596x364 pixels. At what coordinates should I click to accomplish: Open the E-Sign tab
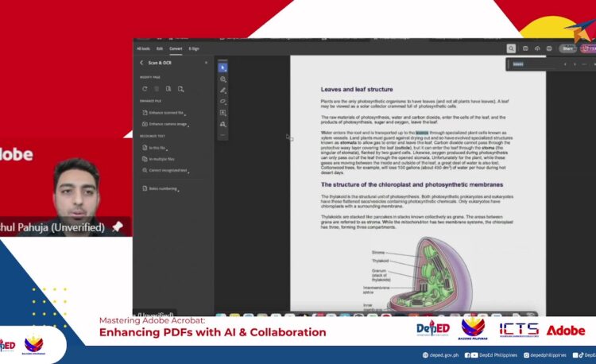point(194,48)
